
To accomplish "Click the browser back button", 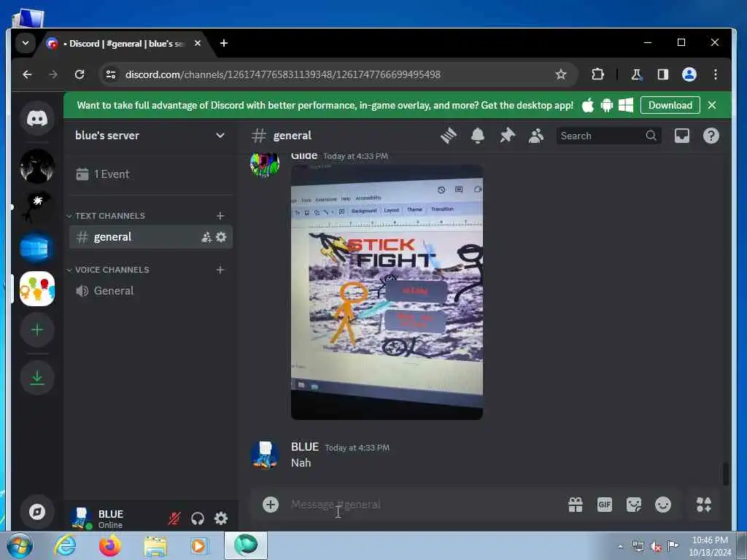I will coord(28,74).
